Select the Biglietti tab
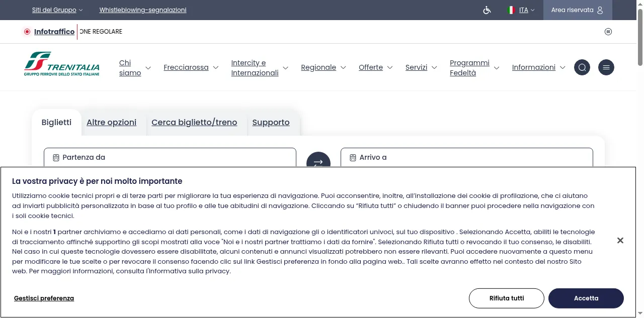Screen dimensions: 644x318 coord(56,122)
